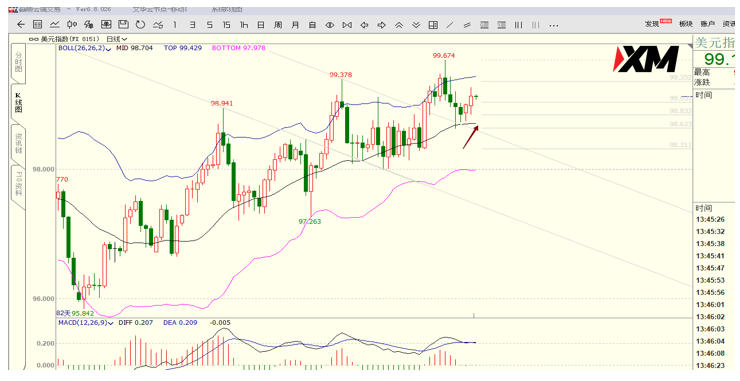
Task: Switch to the 资讯链 side tab
Action: (x=18, y=143)
